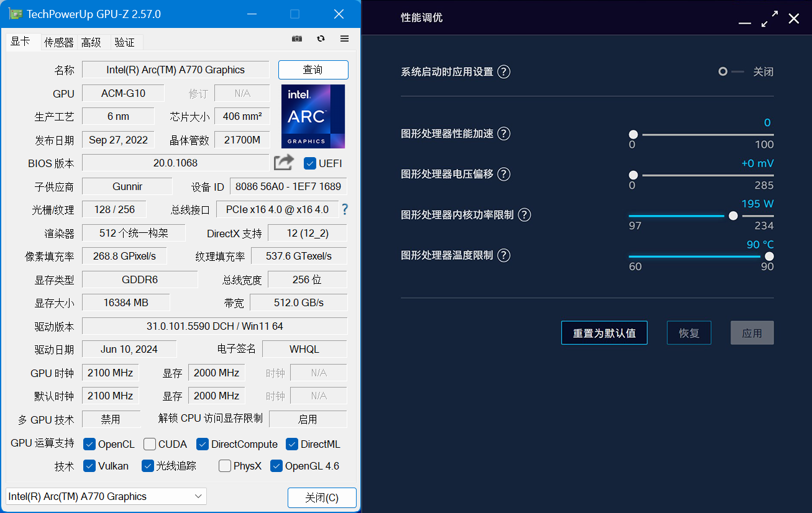Switch to the 传感器 tab
The width and height of the screenshot is (812, 513).
[x=59, y=42]
